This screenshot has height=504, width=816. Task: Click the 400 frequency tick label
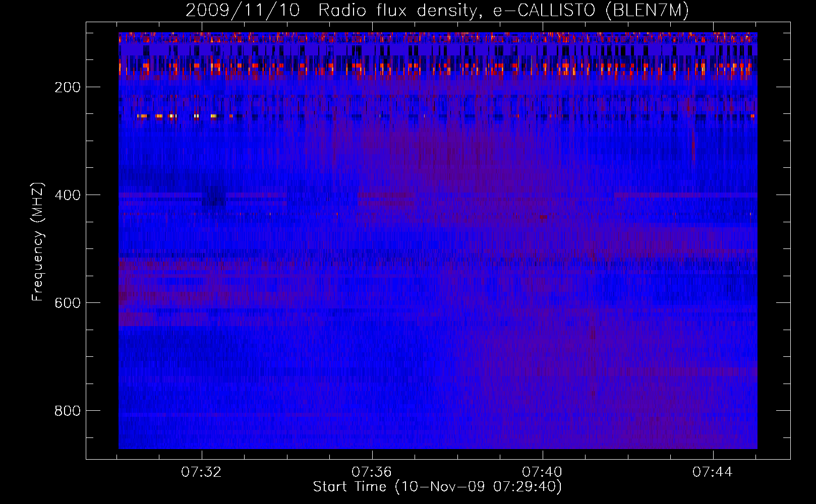pyautogui.click(x=68, y=196)
